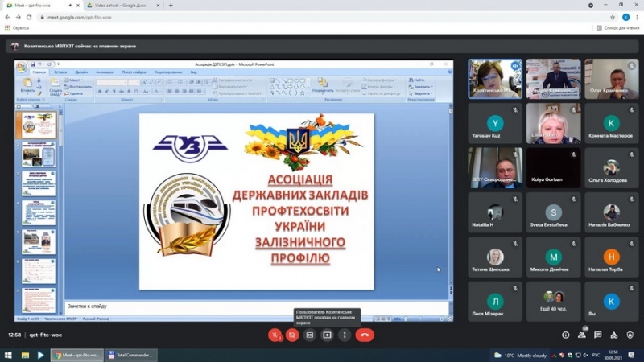Open meeting details info icon
The image size is (644, 362).
pos(566,335)
